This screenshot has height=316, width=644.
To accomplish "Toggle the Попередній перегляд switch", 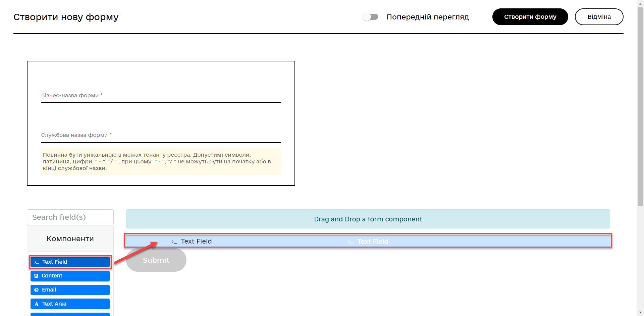I will 370,17.
